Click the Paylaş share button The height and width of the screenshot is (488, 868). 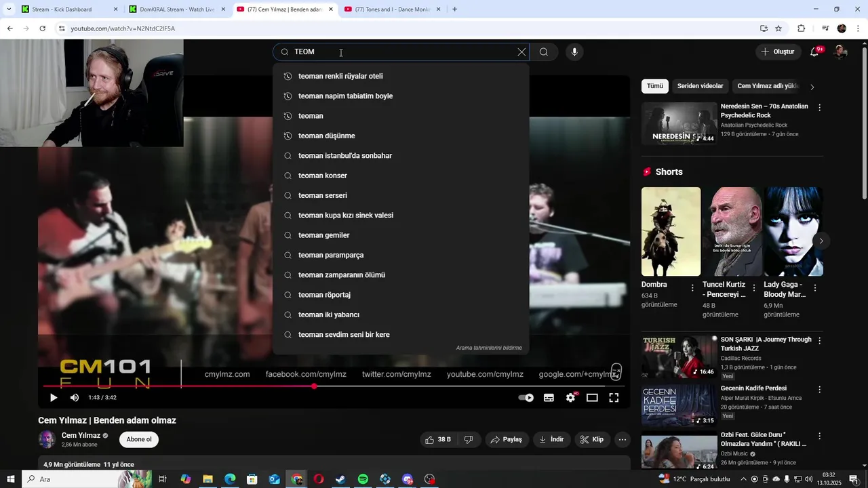506,440
